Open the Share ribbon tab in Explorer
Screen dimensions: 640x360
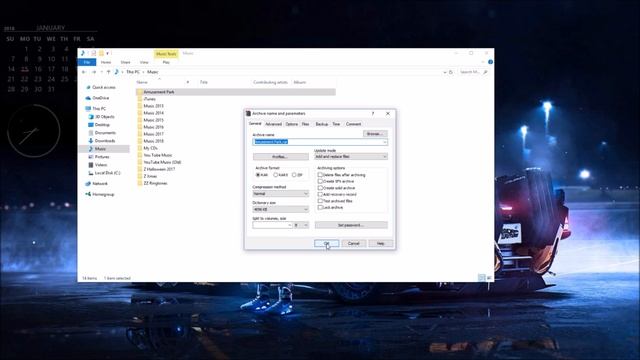tap(125, 62)
